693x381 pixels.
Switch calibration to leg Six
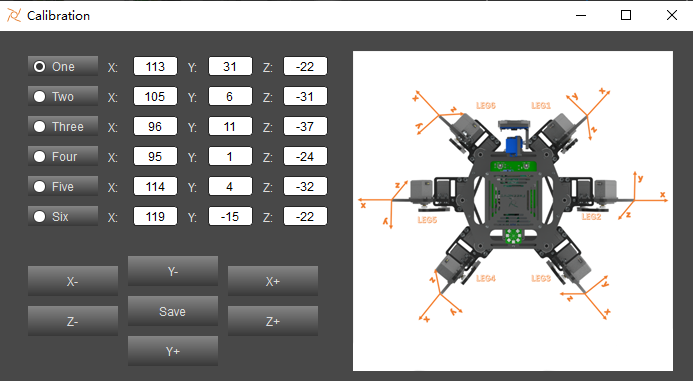pos(63,217)
